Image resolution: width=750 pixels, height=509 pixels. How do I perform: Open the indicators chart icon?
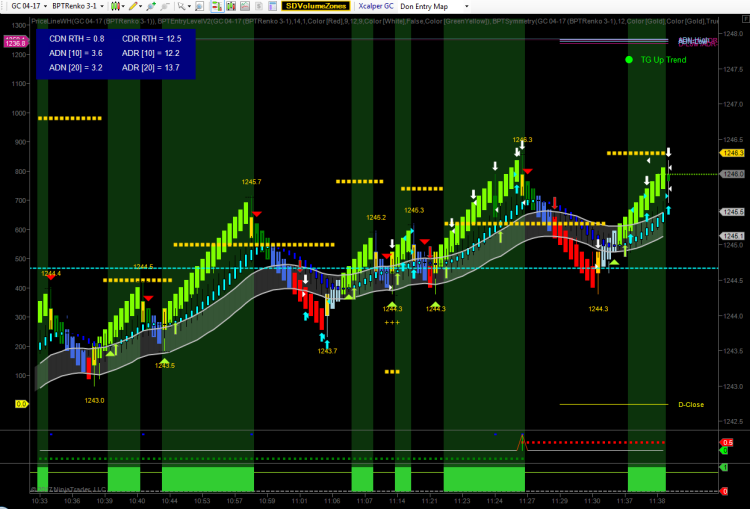245,6
